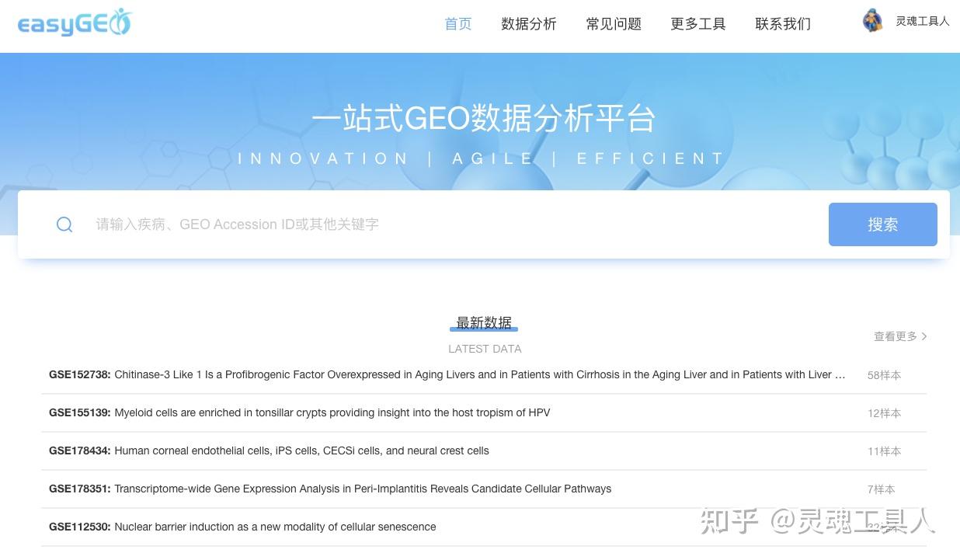960x560 pixels.
Task: Open the 联系我们 page
Action: pos(783,24)
